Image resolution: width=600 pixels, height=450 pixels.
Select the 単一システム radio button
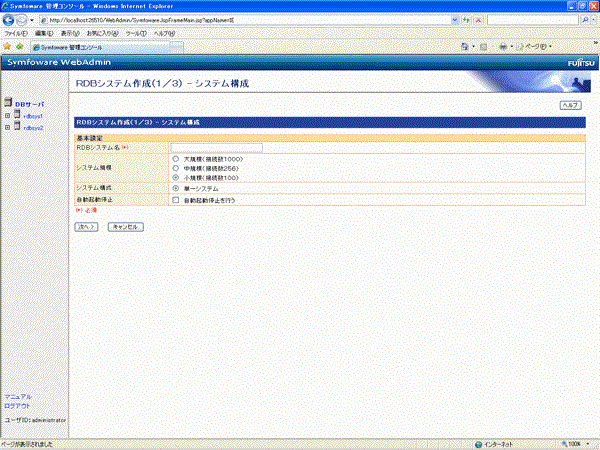point(176,188)
